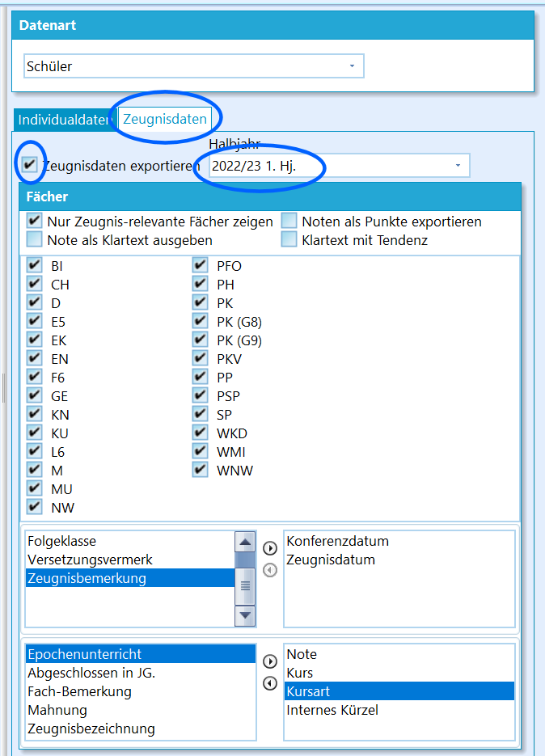The image size is (545, 756).
Task: Uncheck the SP subject checkbox
Action: pos(201,414)
